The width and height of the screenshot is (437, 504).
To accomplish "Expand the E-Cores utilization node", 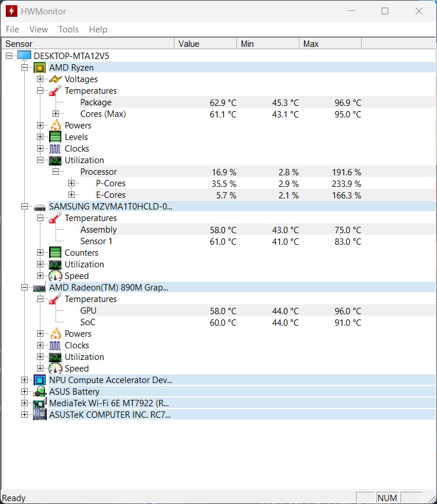I will pyautogui.click(x=71, y=195).
